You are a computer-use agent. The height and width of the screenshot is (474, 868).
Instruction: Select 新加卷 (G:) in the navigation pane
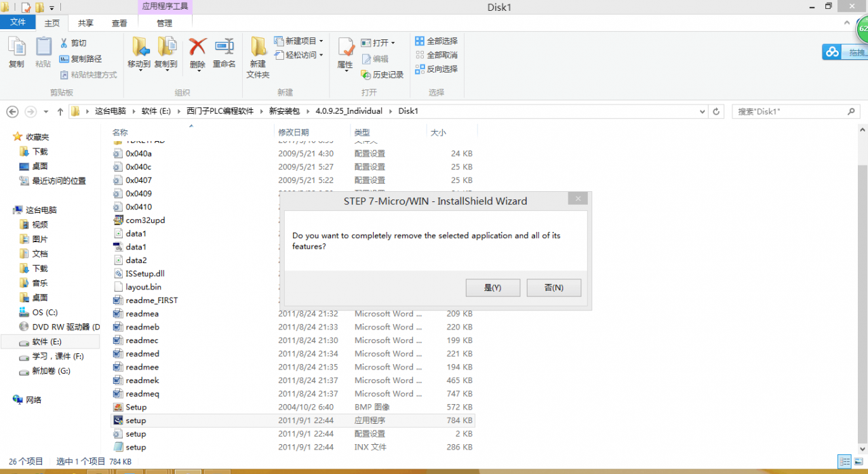(51, 371)
